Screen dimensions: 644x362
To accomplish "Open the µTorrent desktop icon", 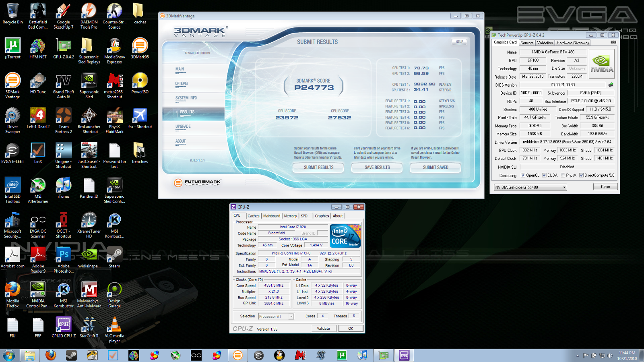I will point(12,48).
